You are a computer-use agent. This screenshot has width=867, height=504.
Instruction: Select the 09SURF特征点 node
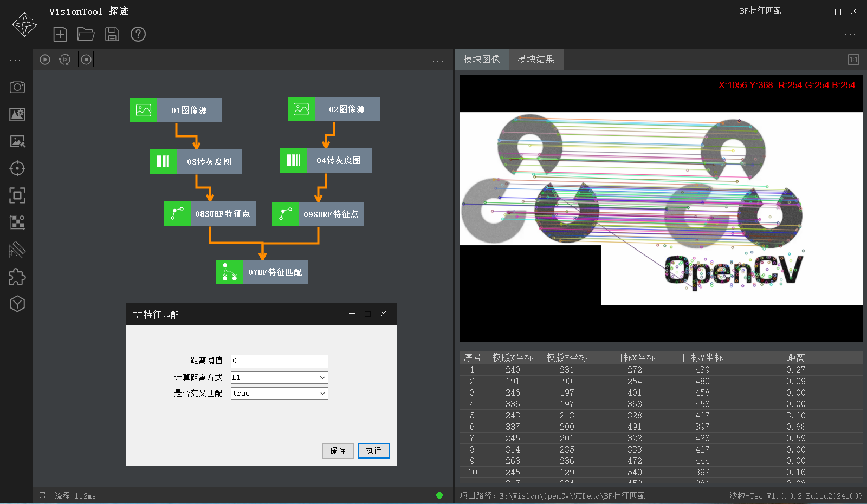click(x=318, y=214)
